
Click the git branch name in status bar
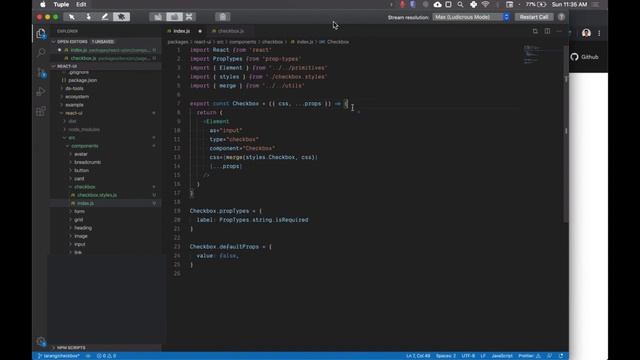click(x=59, y=356)
